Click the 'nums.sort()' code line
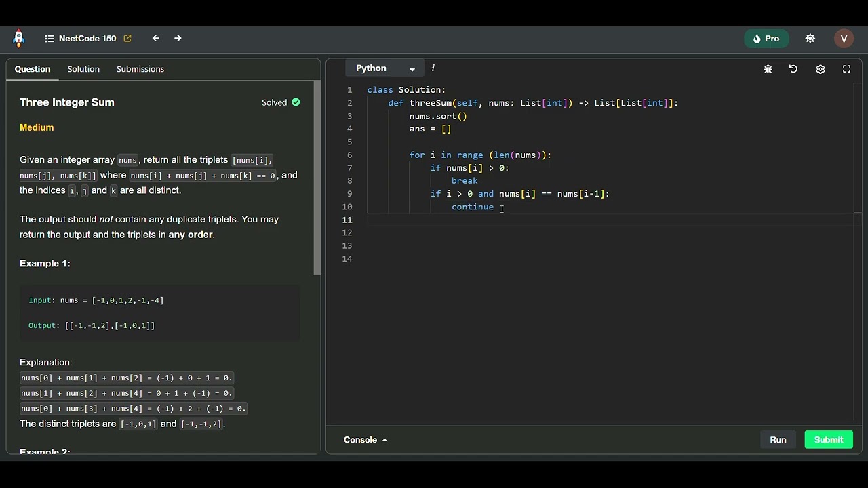 tap(438, 116)
